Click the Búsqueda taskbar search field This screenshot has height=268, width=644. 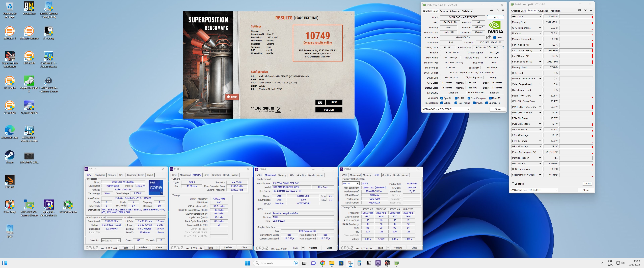pyautogui.click(x=276, y=263)
